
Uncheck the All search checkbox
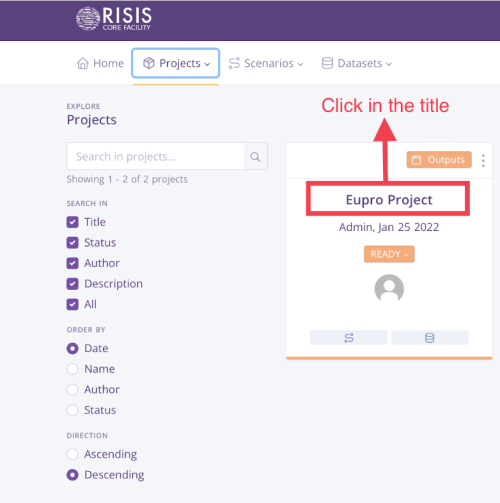72,304
